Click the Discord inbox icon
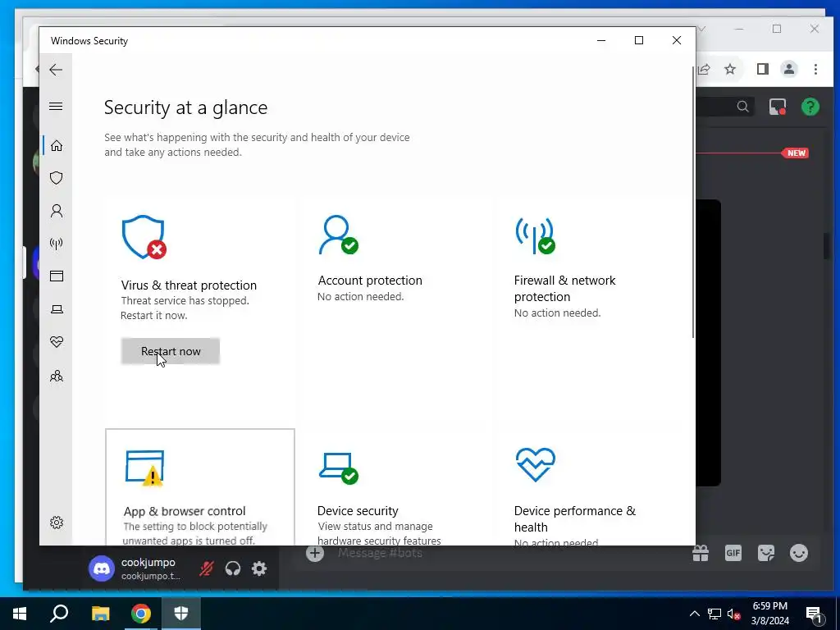840x630 pixels. (x=778, y=107)
